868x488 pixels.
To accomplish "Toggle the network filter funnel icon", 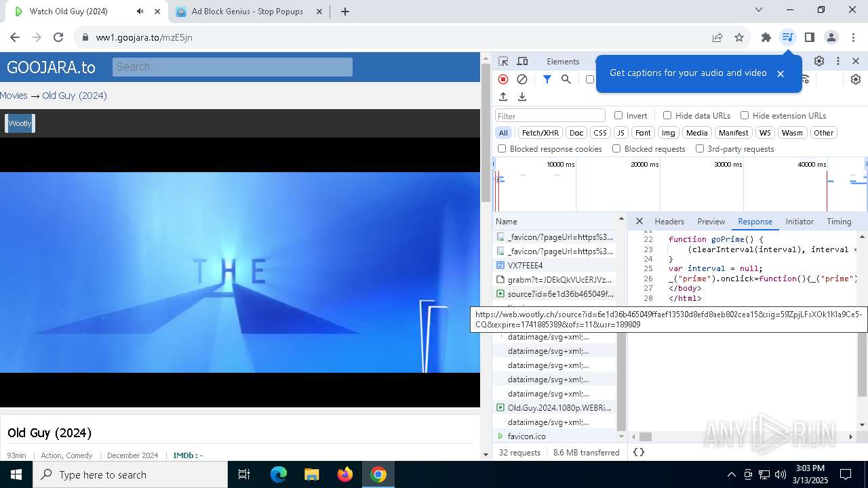I will 547,79.
